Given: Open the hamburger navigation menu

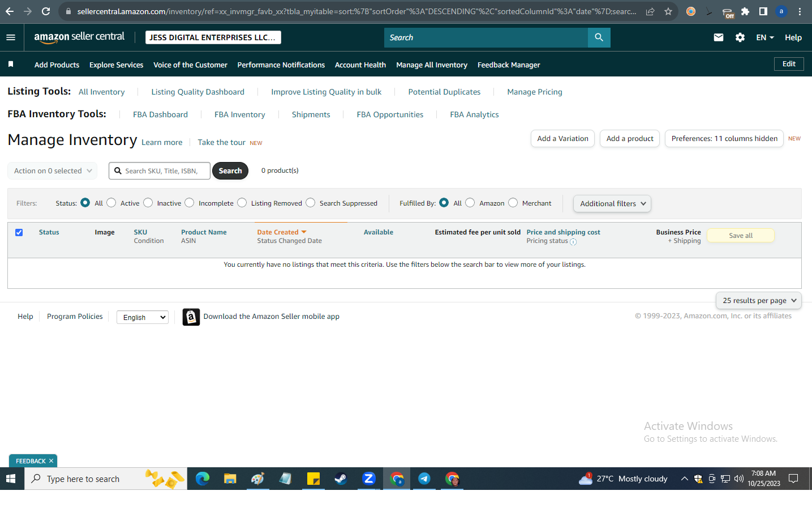Looking at the screenshot, I should [10, 37].
